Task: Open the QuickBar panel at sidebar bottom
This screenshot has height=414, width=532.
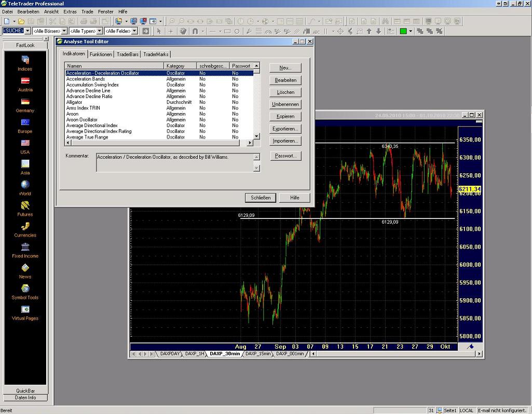Action: 25,391
